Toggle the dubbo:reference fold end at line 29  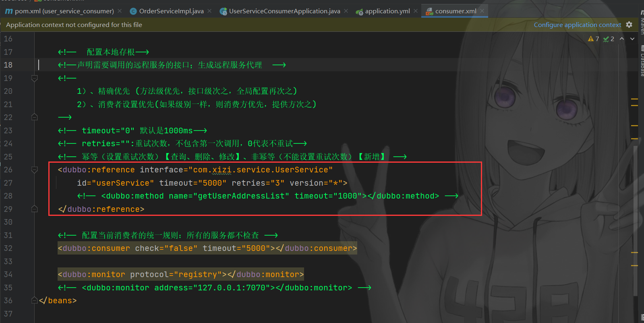[35, 209]
